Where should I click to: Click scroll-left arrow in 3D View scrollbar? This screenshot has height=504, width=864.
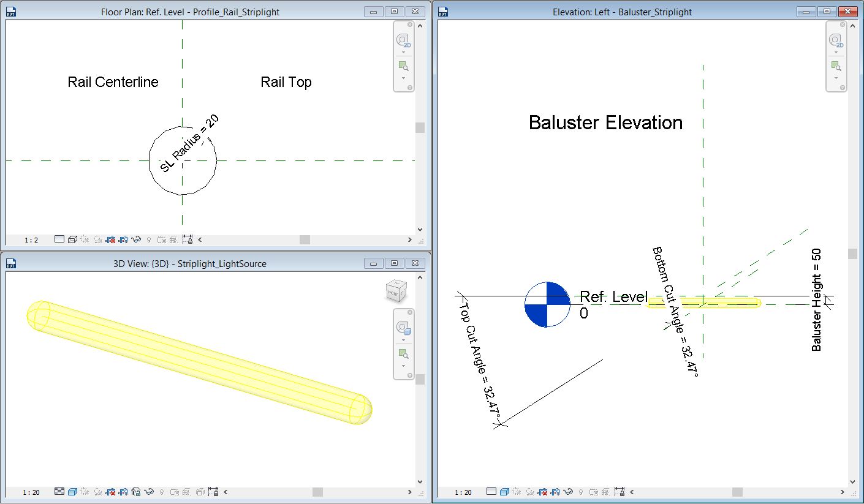click(x=226, y=492)
